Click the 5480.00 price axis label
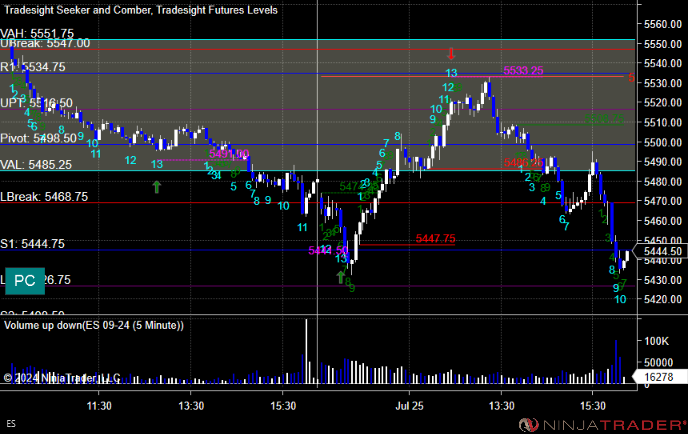Screen dimensions: 688x434 663,181
